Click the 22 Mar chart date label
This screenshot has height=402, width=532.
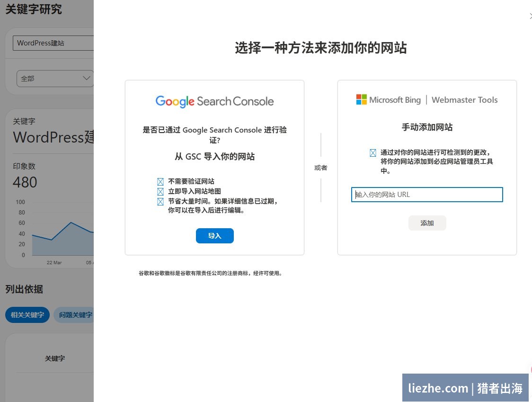54,262
